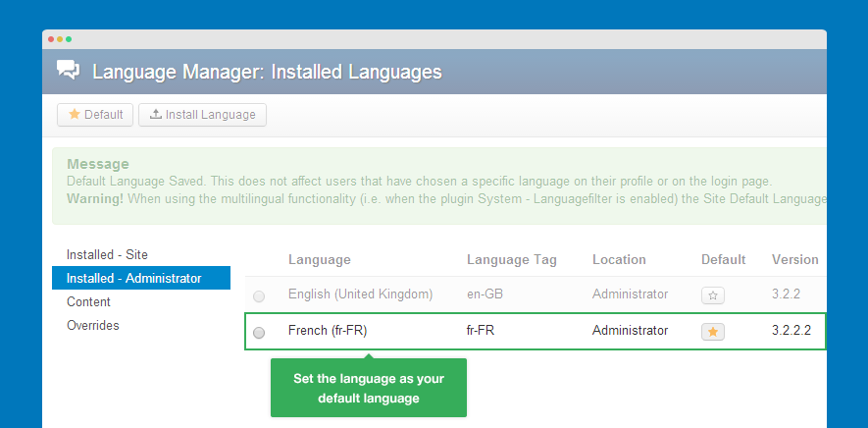
Task: Click the Default column header
Action: 723,260
